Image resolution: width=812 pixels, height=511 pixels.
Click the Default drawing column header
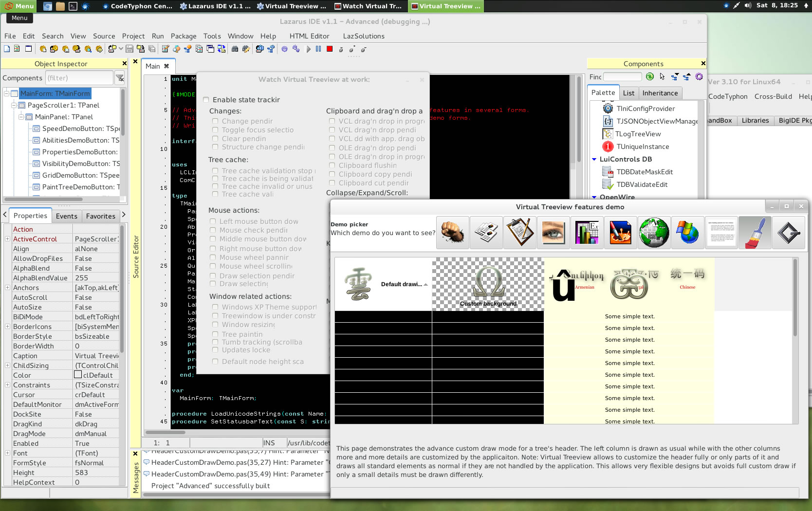[x=383, y=284]
